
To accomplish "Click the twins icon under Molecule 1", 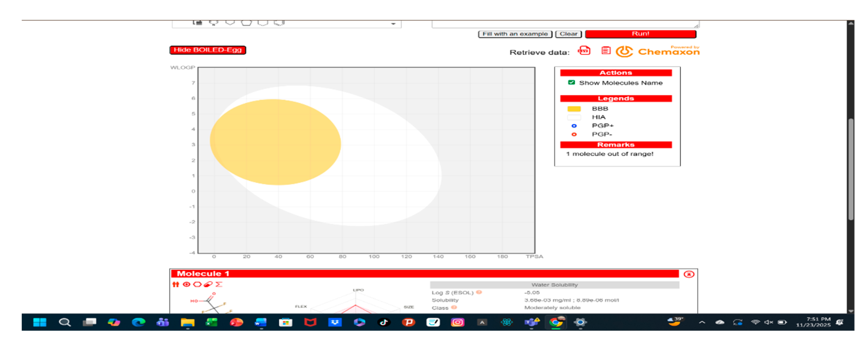I will (x=176, y=284).
